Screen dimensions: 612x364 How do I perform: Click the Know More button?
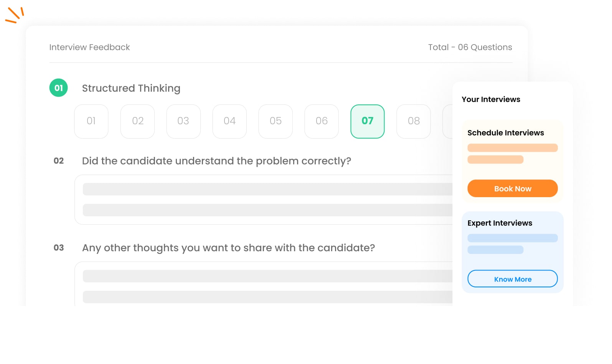(x=513, y=279)
